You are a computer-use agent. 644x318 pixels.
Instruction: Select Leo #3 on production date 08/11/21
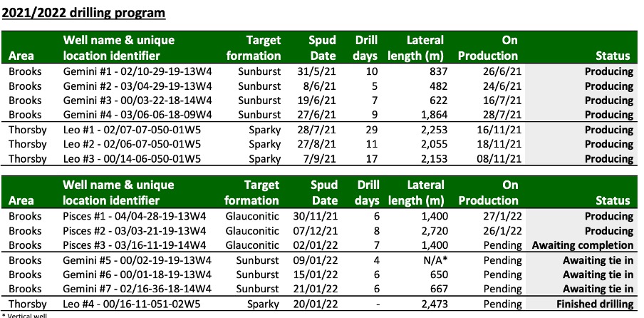499,158
